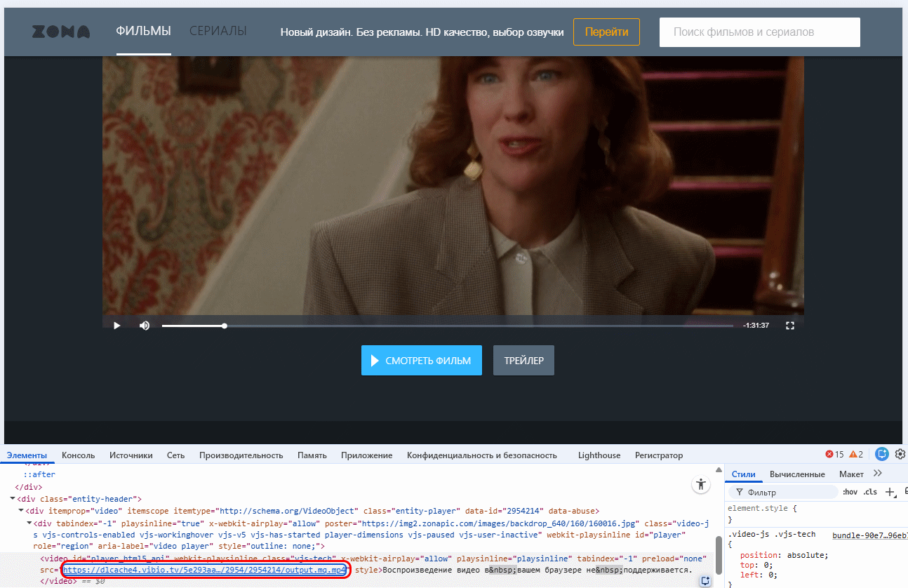908x588 pixels.
Task: Open the Регистратор DevTools tab
Action: click(659, 455)
